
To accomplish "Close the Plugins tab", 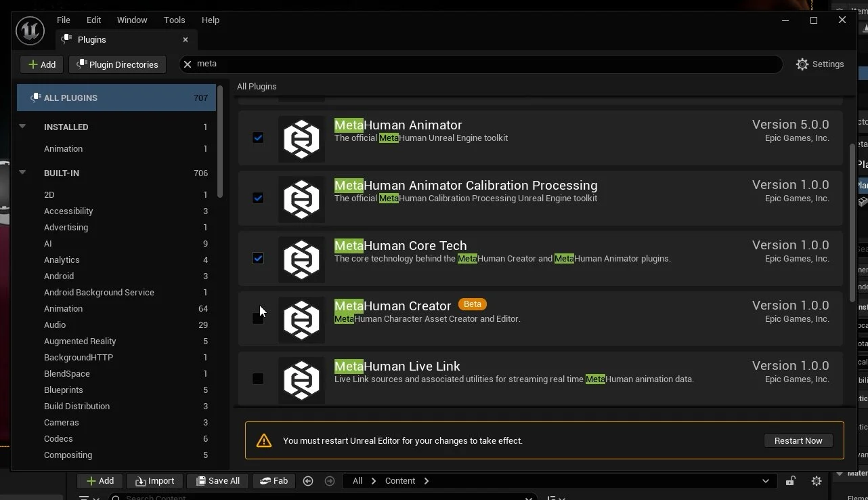I will (x=186, y=39).
